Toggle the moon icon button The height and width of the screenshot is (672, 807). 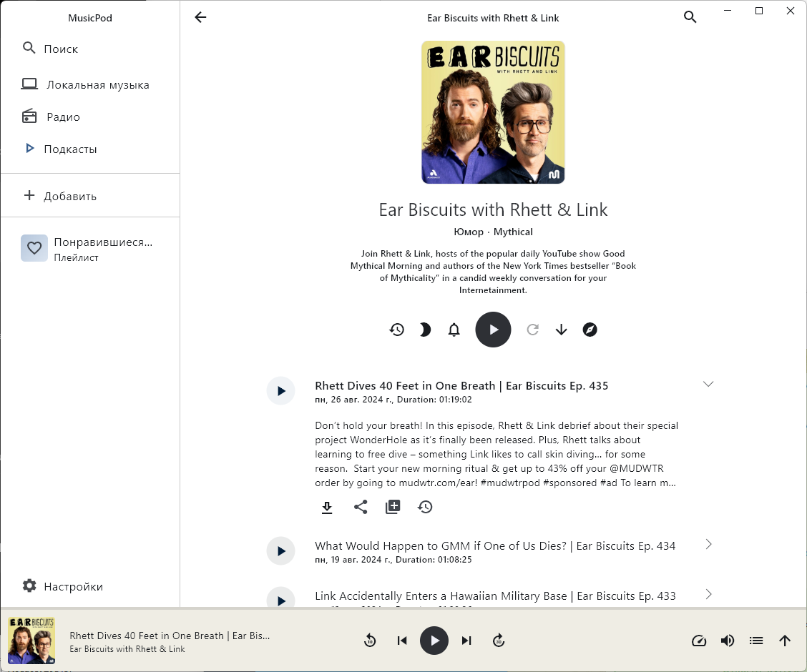(x=425, y=330)
